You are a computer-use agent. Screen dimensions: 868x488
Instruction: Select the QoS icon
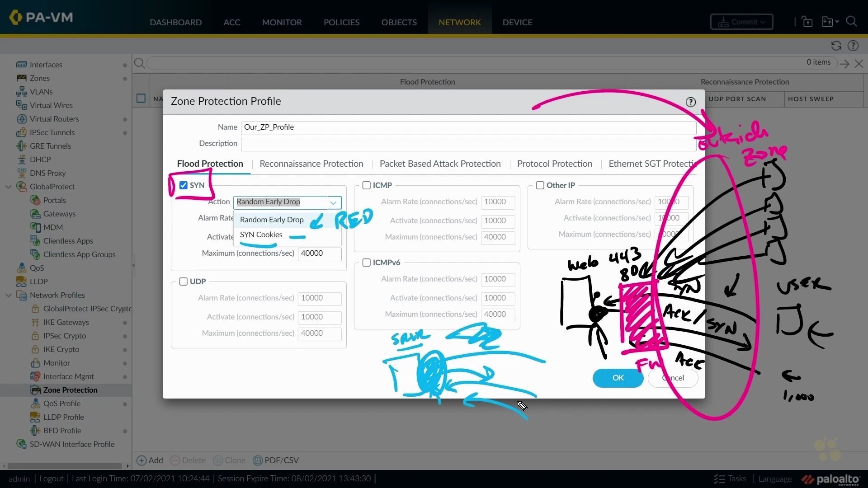pyautogui.click(x=21, y=268)
